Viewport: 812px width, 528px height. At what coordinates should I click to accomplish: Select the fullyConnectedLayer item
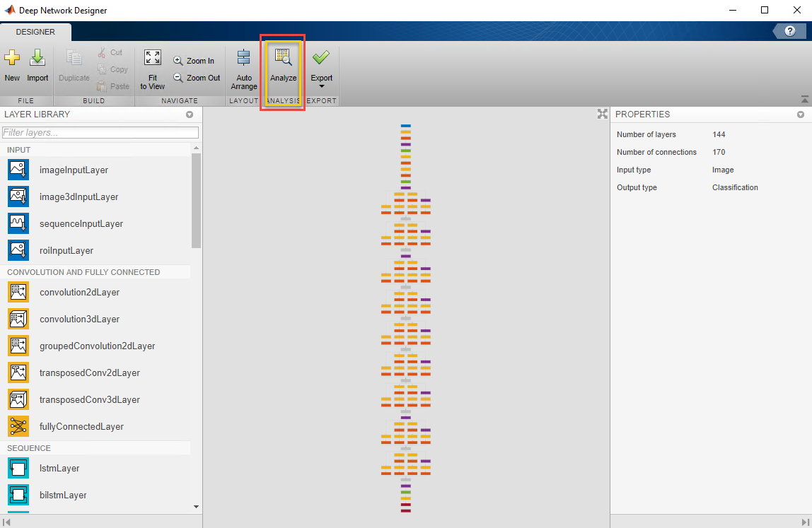(x=18, y=426)
